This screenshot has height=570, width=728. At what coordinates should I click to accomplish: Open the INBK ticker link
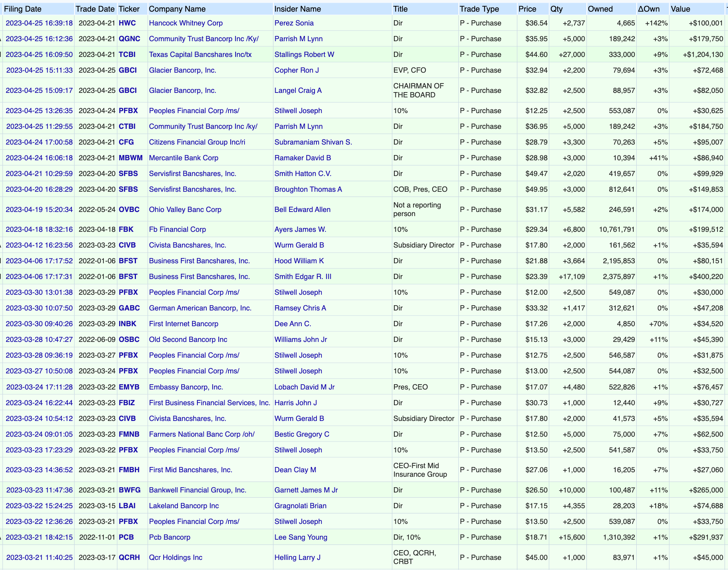[128, 324]
